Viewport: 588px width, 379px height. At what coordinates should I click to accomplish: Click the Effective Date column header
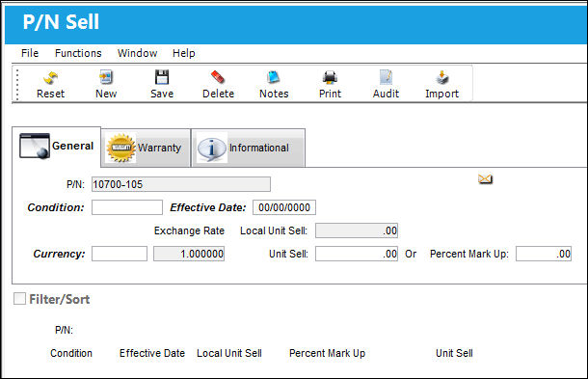coord(152,353)
